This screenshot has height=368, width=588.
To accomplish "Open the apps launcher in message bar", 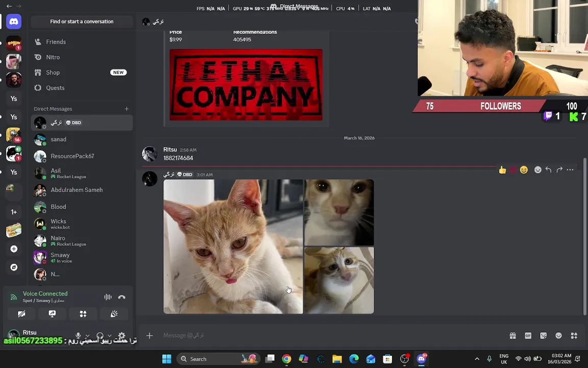I will 574,336.
